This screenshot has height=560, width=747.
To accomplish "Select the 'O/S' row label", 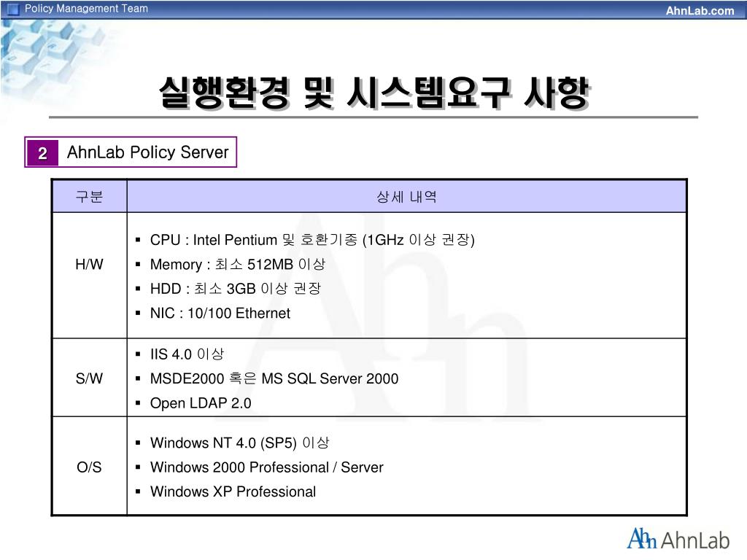I will 89,467.
